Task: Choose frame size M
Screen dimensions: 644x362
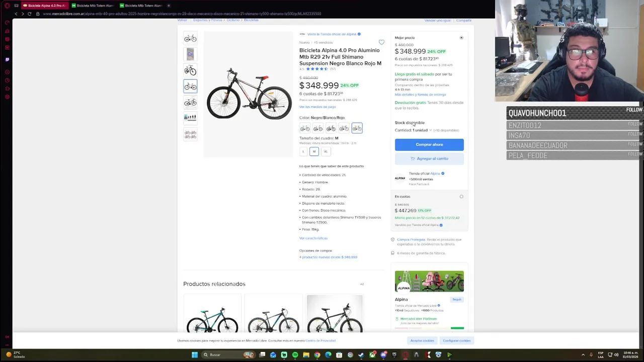Action: (314, 151)
